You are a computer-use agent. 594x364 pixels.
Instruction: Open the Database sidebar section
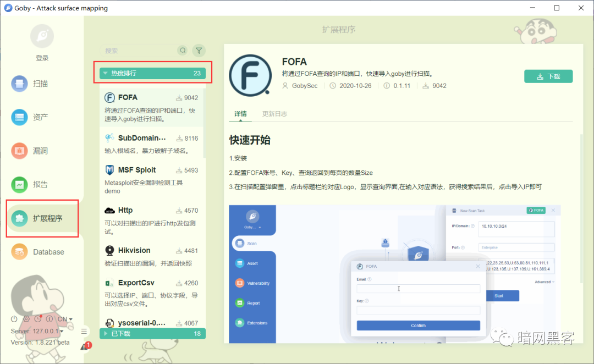(x=37, y=252)
